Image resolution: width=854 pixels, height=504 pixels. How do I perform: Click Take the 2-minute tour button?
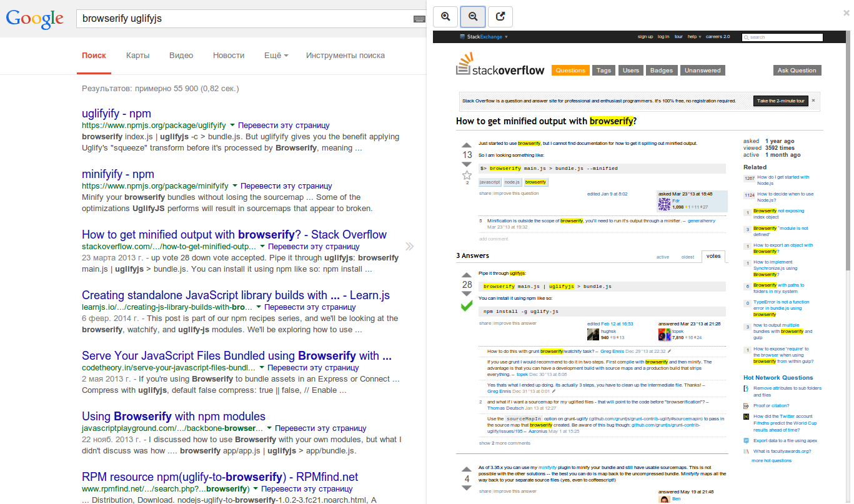[781, 101]
